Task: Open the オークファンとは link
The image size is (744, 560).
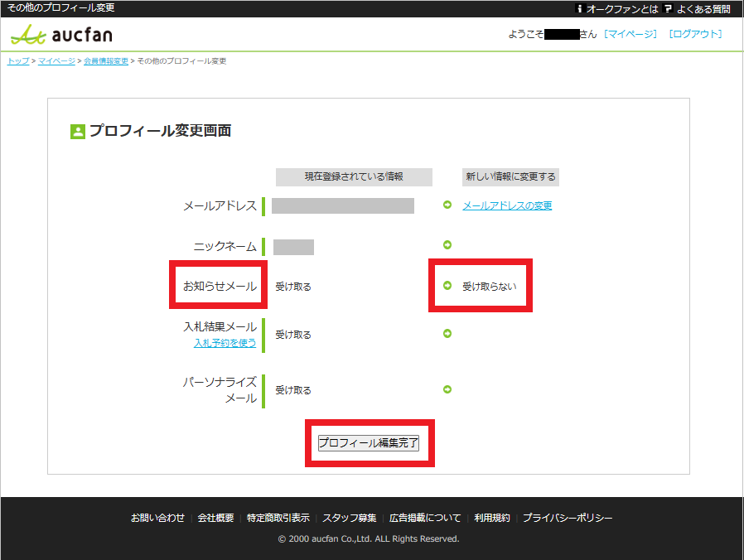Action: click(622, 9)
